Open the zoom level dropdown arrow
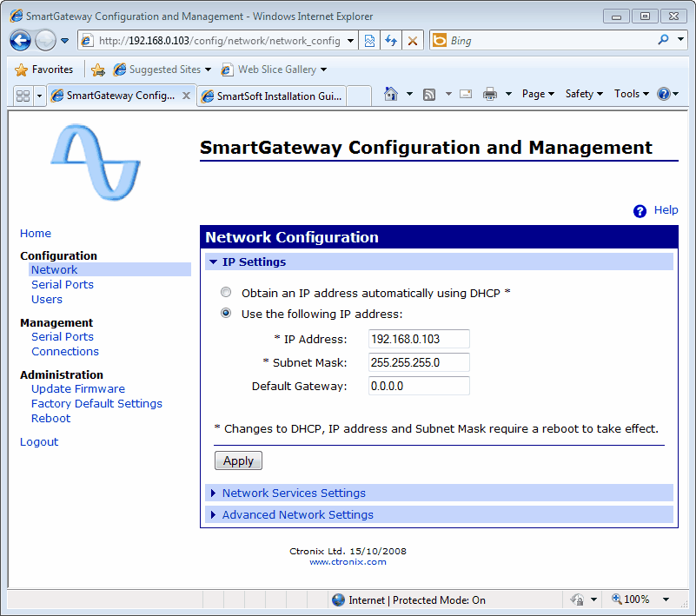The width and height of the screenshot is (696, 616). coord(666,599)
